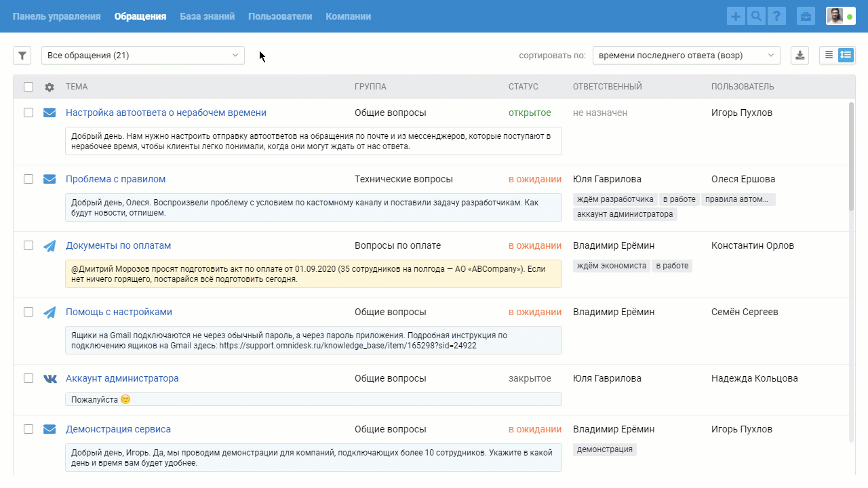Export tickets with download icon
Viewport: 868px width, 488px height.
800,56
